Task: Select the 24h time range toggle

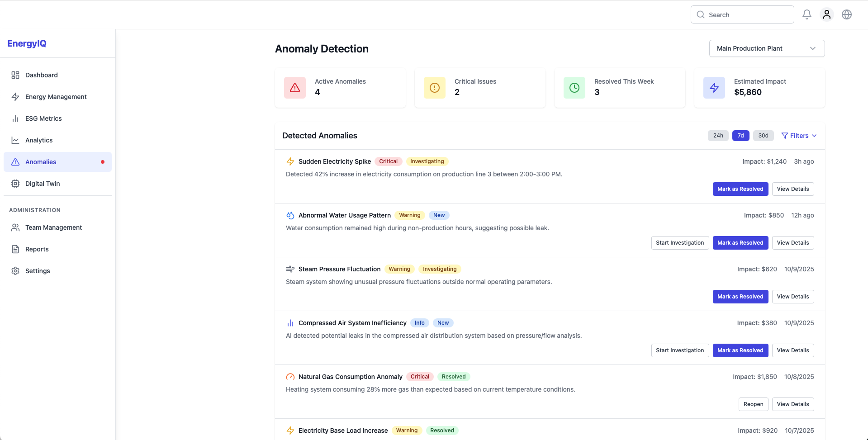Action: 718,136
